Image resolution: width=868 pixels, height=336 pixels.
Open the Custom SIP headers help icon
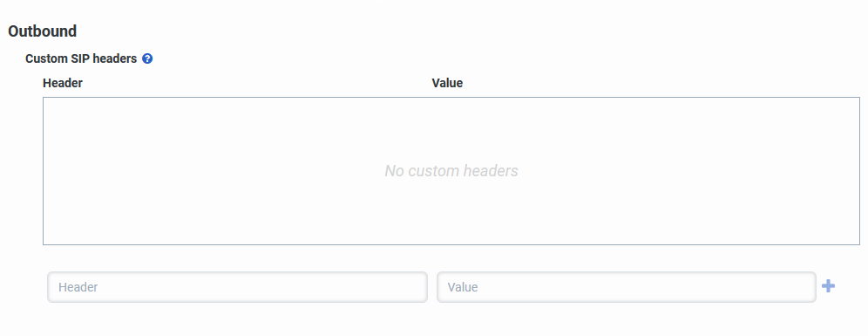click(147, 58)
